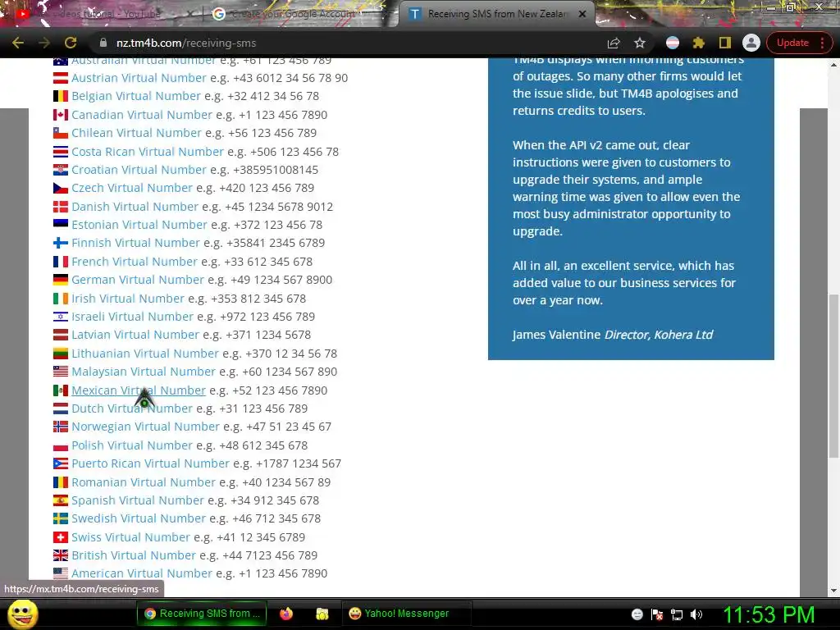Click the German flag icon
Screen dimensions: 840x630
61,281
